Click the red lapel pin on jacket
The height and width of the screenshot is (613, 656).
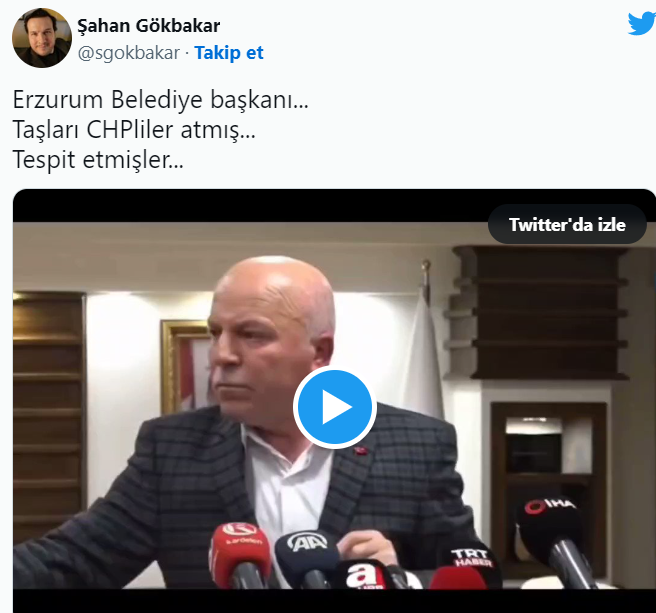click(359, 451)
